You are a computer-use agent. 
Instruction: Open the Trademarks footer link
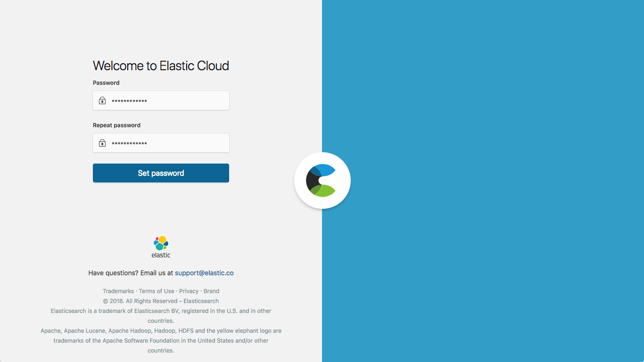coord(118,291)
